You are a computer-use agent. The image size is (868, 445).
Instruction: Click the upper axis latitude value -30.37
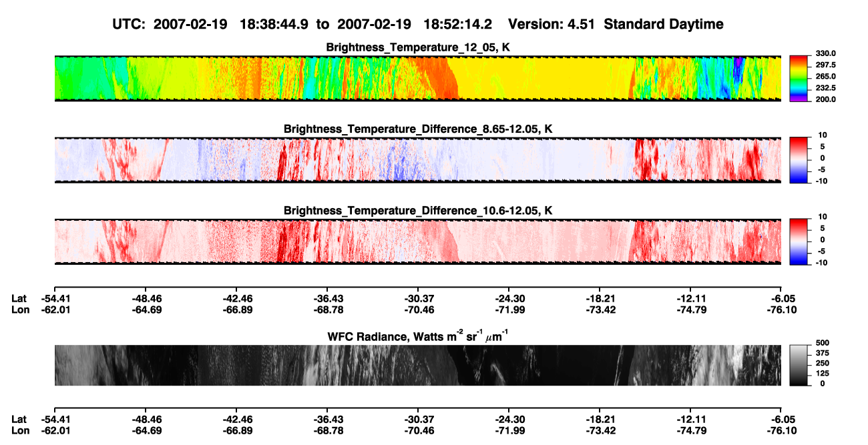[418, 298]
